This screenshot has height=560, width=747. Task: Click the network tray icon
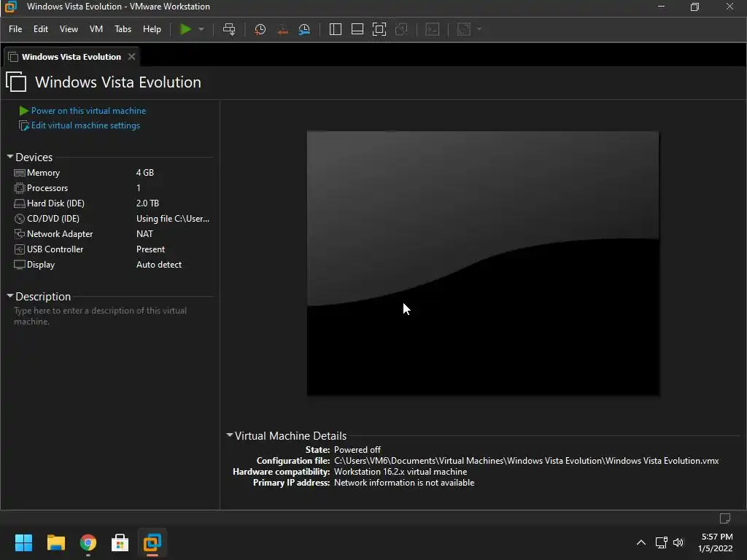tap(661, 542)
